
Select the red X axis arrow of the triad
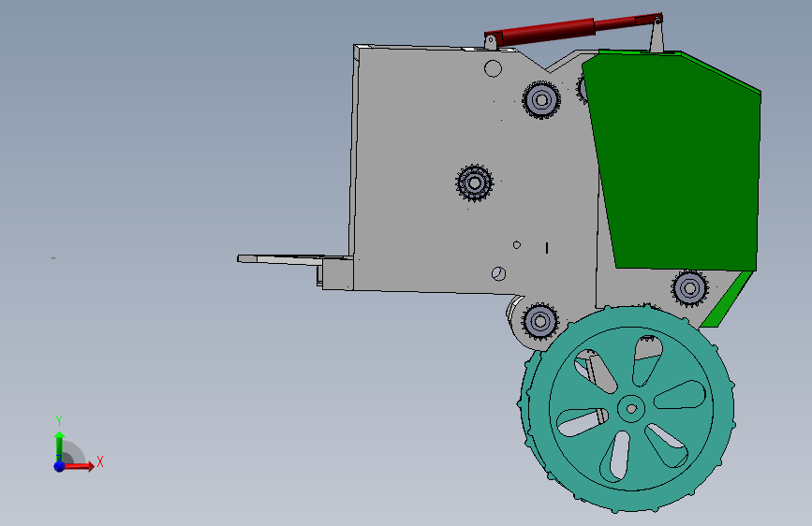click(x=81, y=466)
